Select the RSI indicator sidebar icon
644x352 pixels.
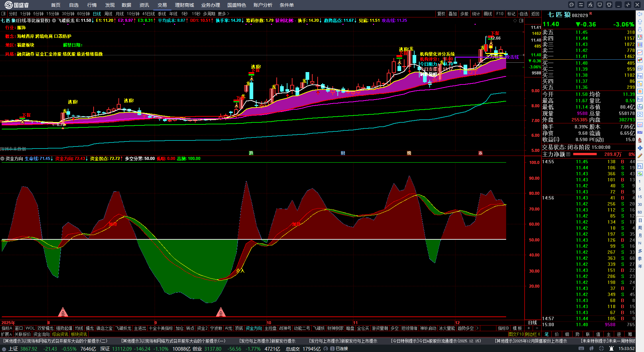pyautogui.click(x=640, y=132)
